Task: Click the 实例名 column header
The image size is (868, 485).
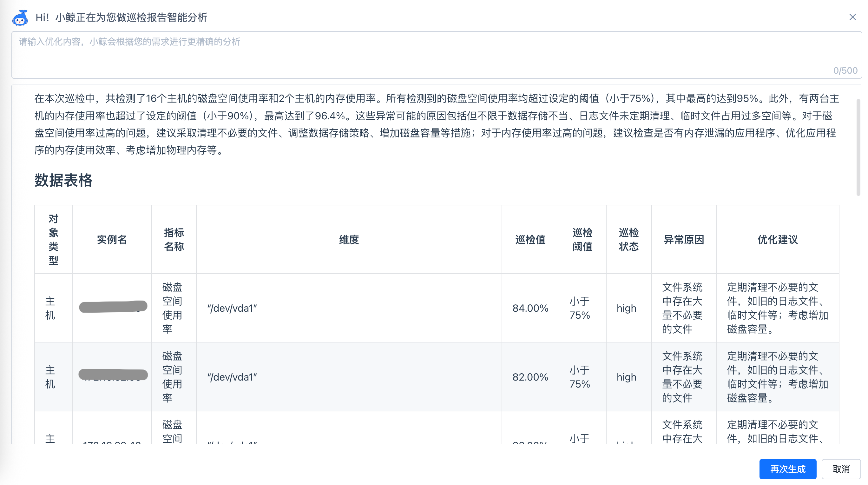Action: pyautogui.click(x=112, y=240)
